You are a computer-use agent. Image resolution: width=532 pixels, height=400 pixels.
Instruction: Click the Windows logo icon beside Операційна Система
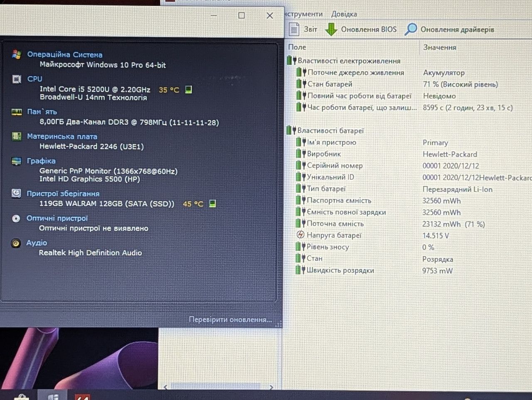pos(17,54)
